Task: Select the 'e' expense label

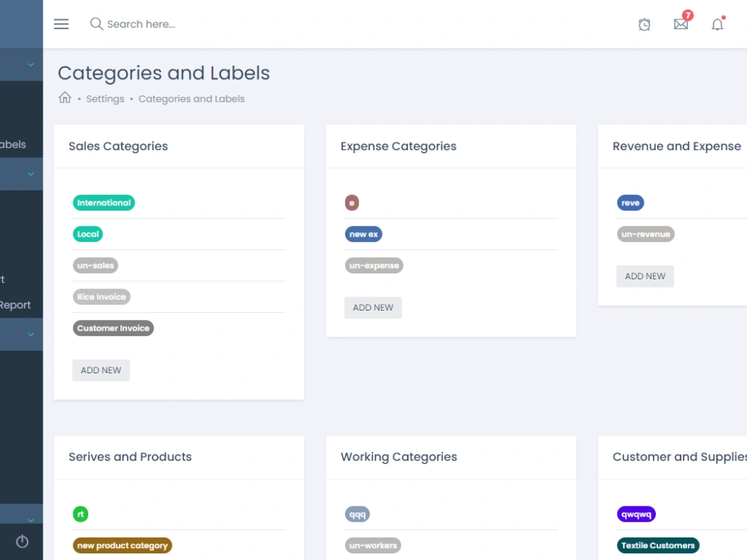Action: click(352, 203)
